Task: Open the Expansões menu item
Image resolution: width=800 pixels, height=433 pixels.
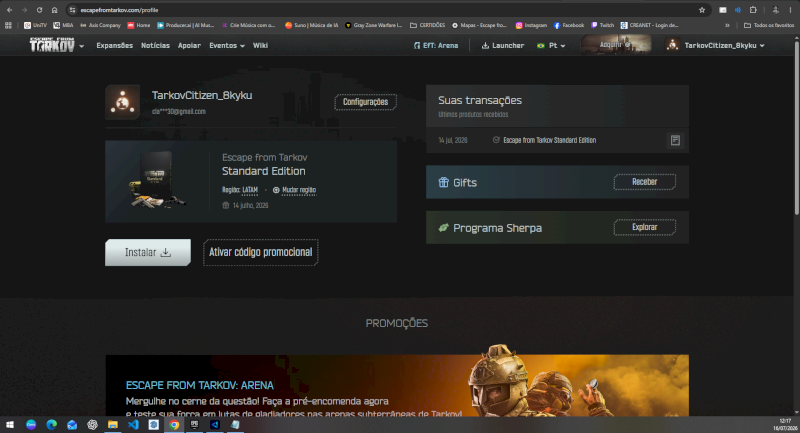Action: [x=114, y=45]
